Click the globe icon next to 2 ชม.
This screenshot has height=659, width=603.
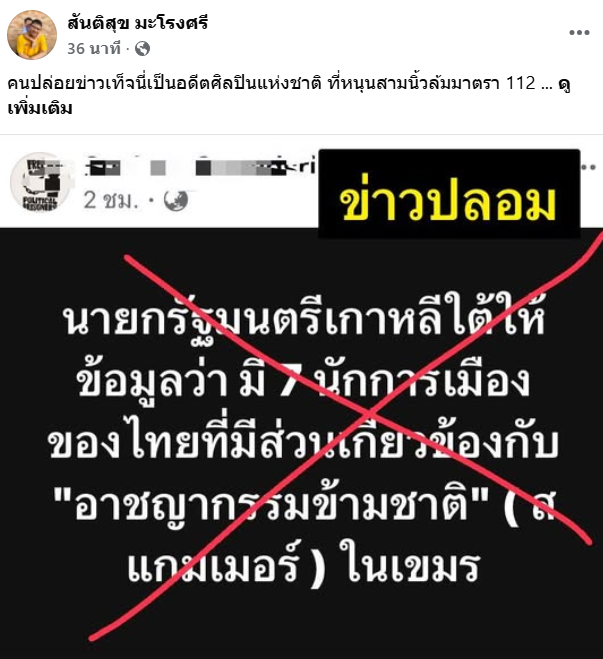[x=176, y=200]
